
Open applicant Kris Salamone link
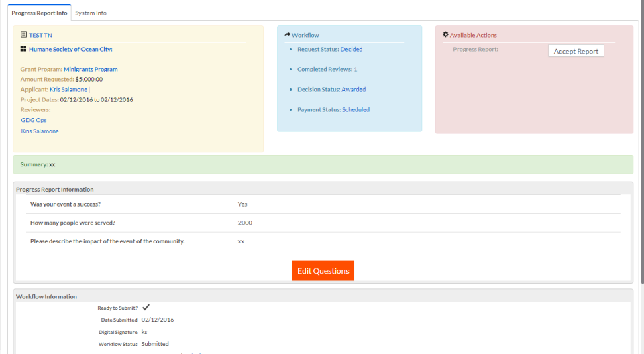68,90
